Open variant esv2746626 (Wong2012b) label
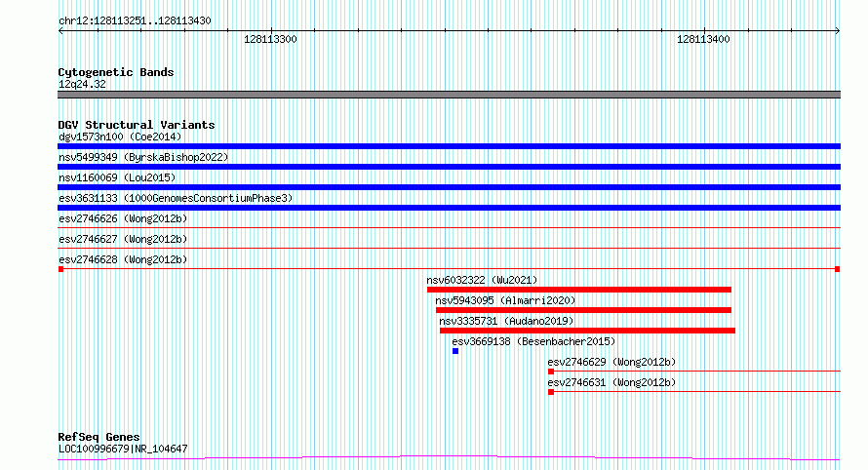The height and width of the screenshot is (470, 868). point(123,218)
